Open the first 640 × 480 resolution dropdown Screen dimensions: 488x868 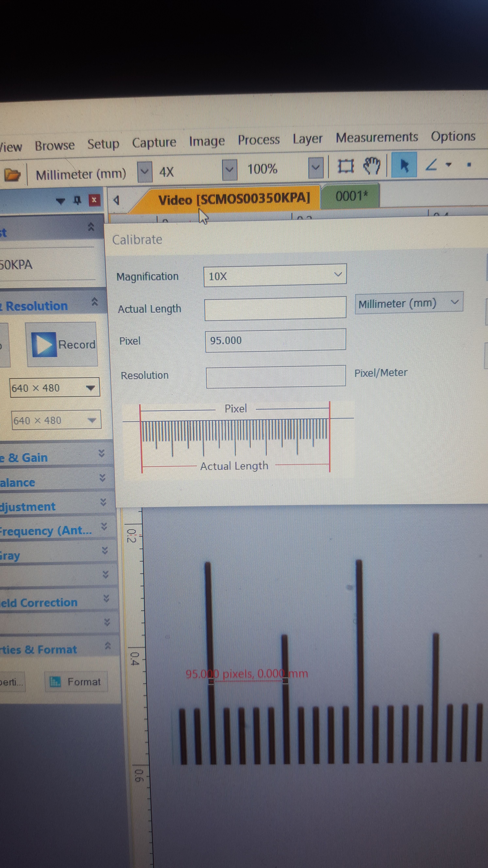(x=55, y=387)
